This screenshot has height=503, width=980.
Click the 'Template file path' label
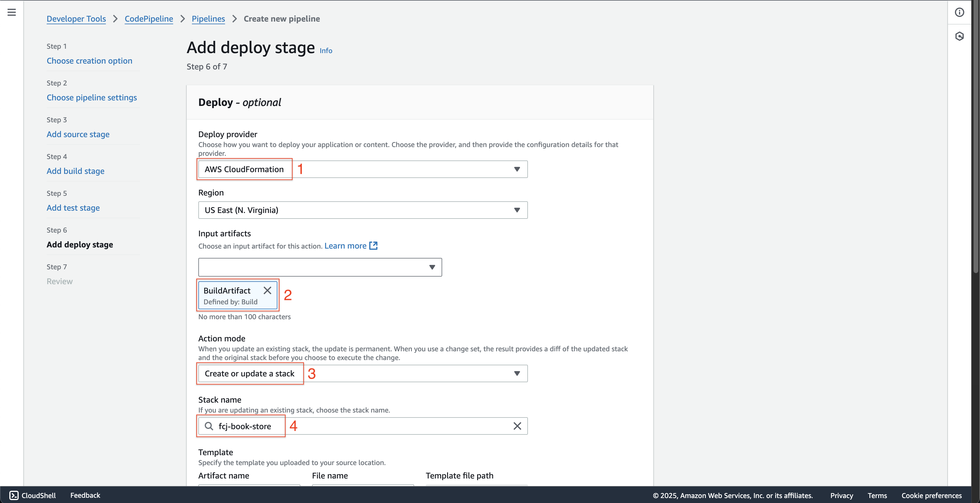point(459,476)
